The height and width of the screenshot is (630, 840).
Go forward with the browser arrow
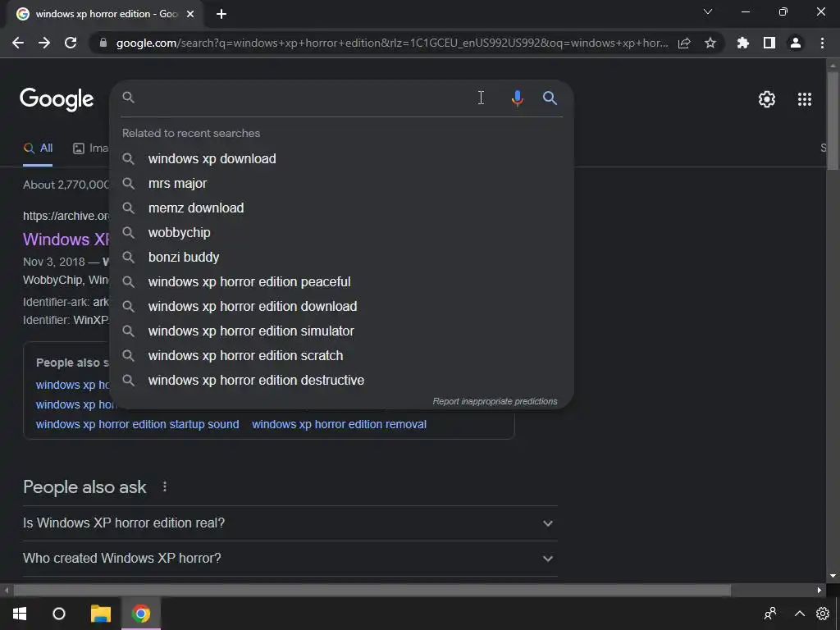(44, 43)
